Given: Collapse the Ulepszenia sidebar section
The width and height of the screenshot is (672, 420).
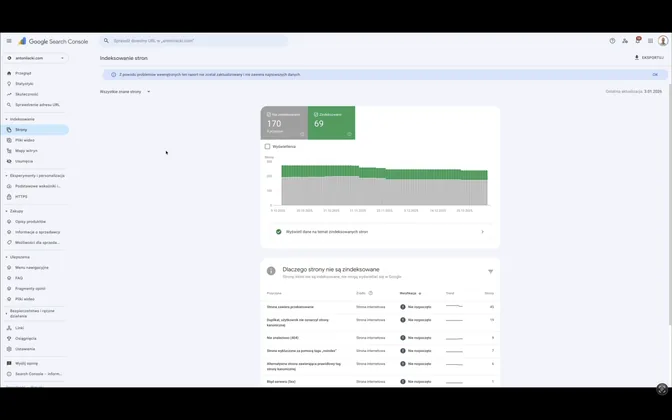Looking at the screenshot, I should click(x=18, y=257).
